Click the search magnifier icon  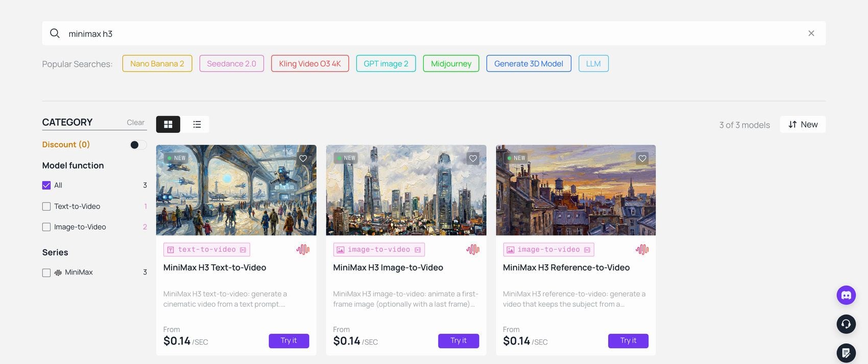pyautogui.click(x=55, y=33)
